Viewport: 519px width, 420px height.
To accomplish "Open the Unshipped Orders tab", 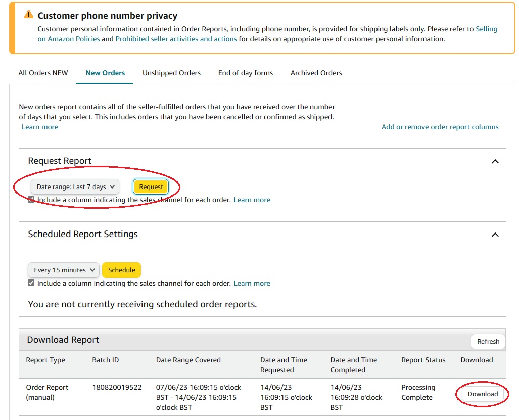I will (171, 73).
